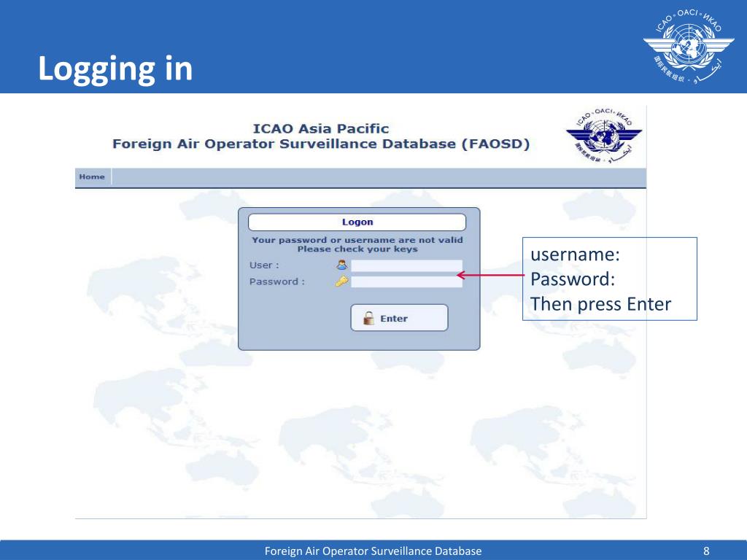Click the 'ICAO Asia Pacific' heading
Viewport: 747px width, 560px height.
(321, 128)
